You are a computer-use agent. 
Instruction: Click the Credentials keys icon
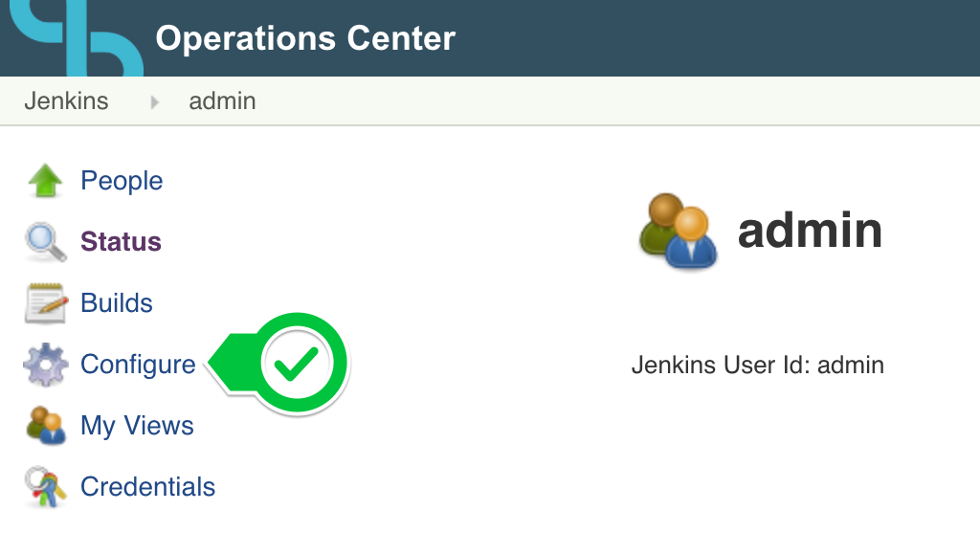click(46, 487)
